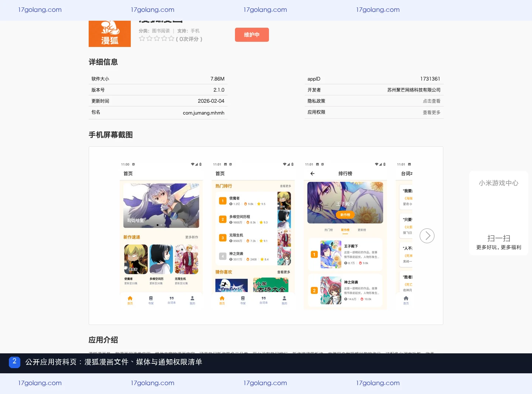Click the version value 2.1.0
Viewport: 532px width, 394px height.
(x=219, y=90)
